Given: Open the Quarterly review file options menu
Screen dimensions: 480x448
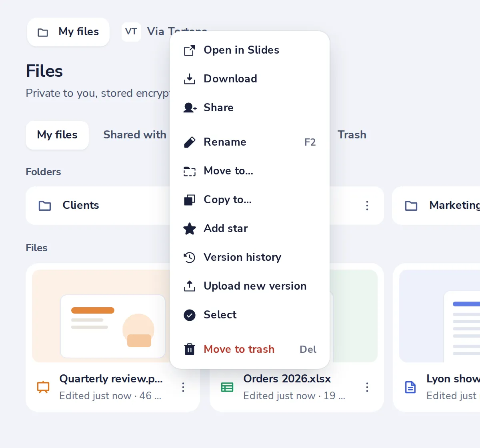Looking at the screenshot, I should click(183, 387).
